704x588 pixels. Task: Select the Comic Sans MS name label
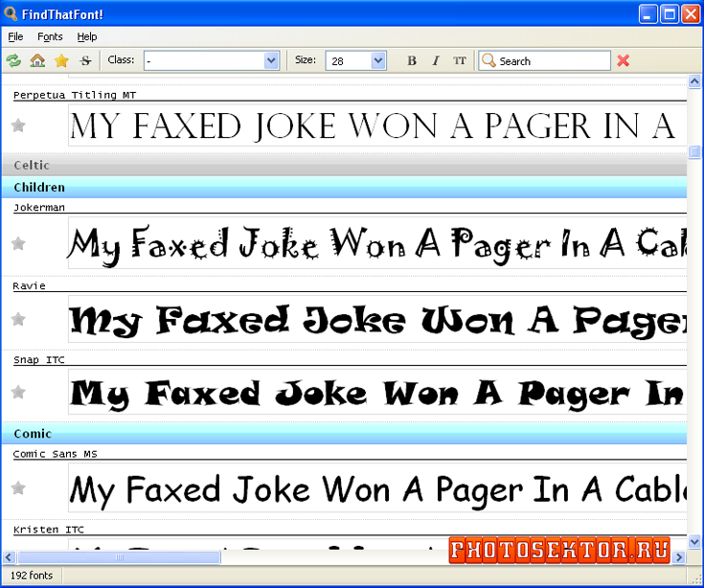[56, 454]
